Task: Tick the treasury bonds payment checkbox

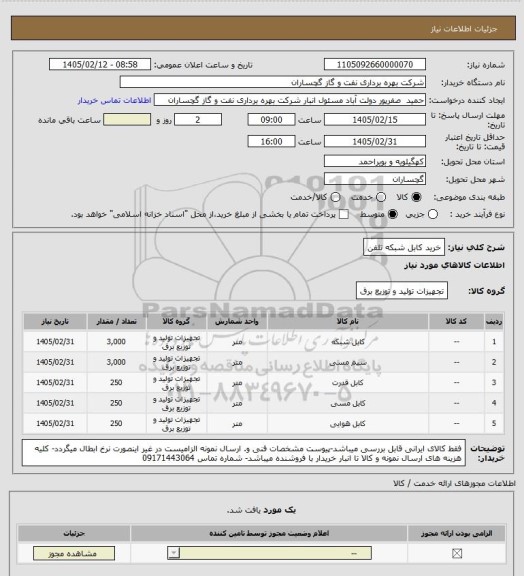Action: (344, 214)
